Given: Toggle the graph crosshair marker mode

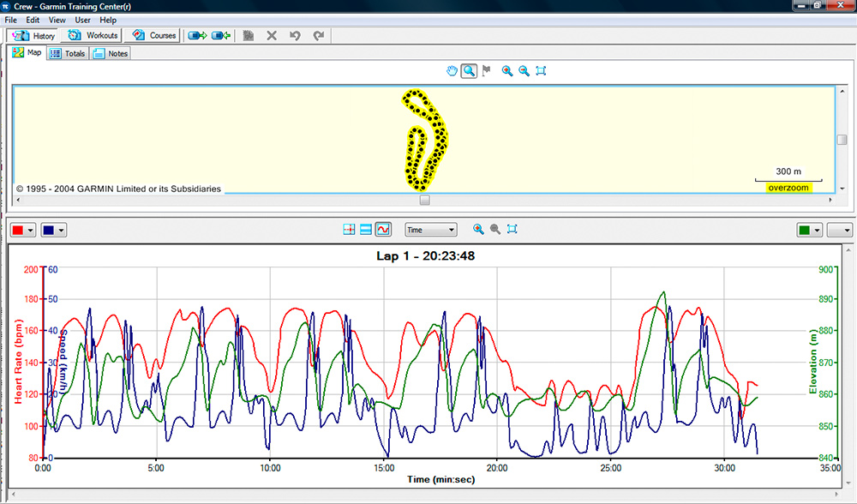Looking at the screenshot, I should click(x=349, y=230).
